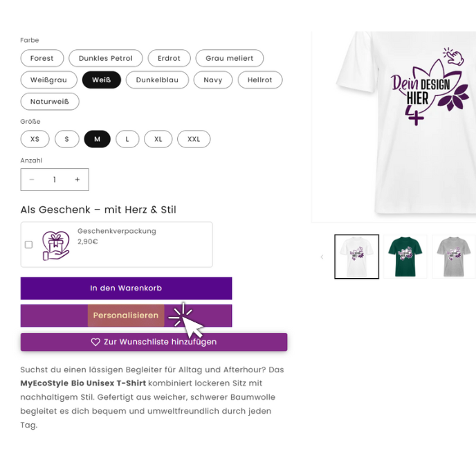Select the Hellrot color option

260,80
